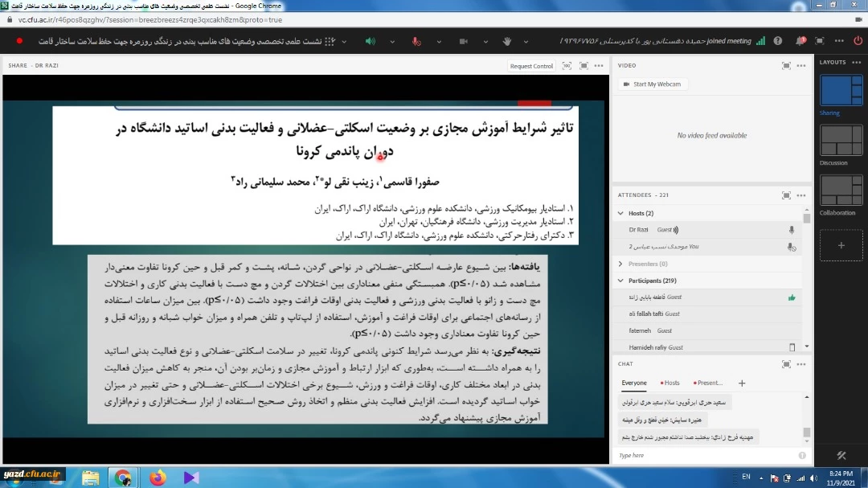Click the speaker audio icon in the top bar
Image resolution: width=868 pixels, height=488 pixels.
(370, 41)
